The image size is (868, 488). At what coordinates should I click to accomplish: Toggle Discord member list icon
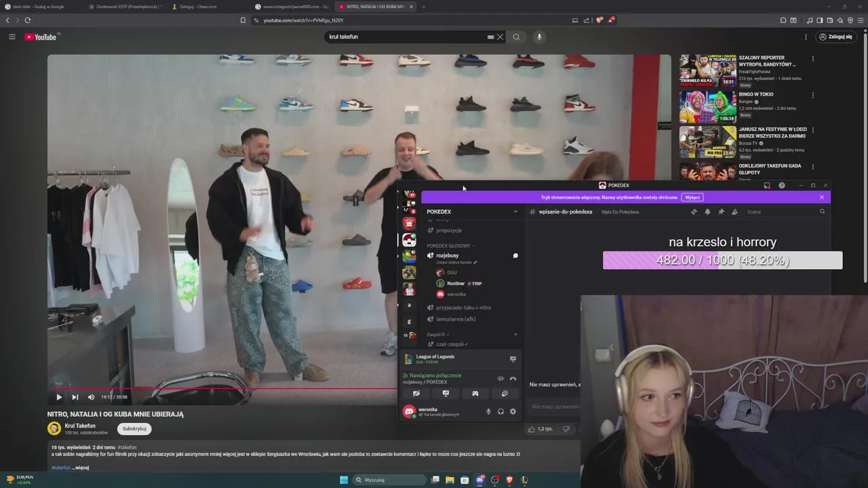tap(734, 211)
